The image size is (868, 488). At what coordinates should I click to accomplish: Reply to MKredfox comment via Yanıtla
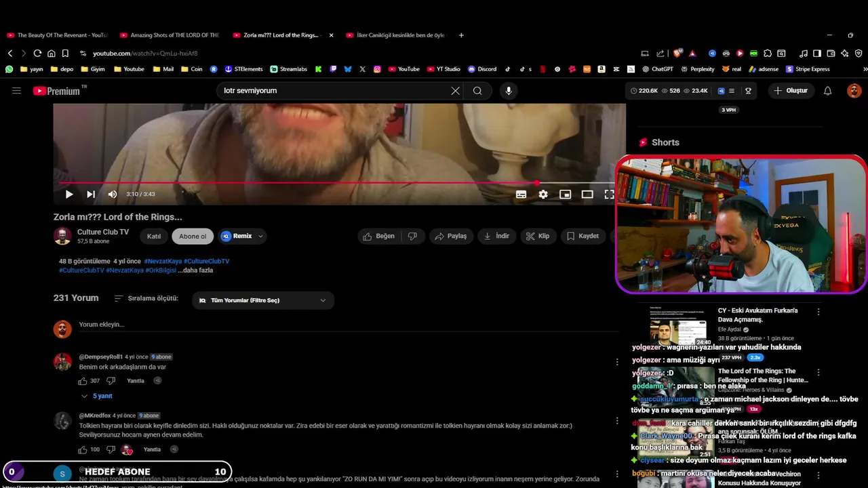(152, 449)
